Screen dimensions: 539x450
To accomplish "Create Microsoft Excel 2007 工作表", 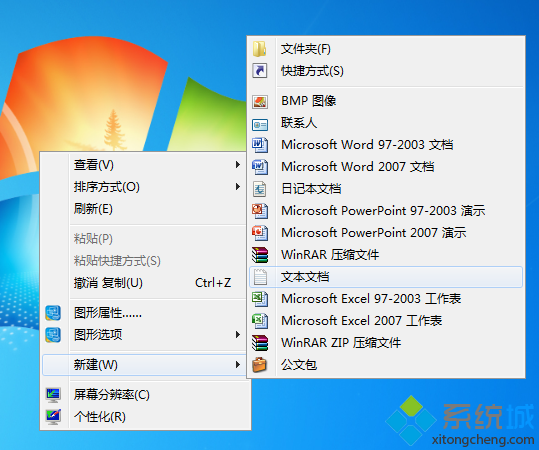I will click(x=386, y=321).
